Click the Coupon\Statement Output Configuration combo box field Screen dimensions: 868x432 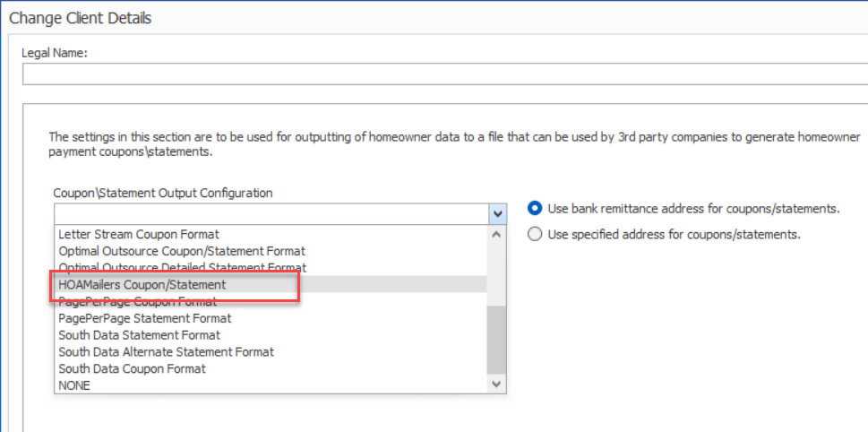coord(271,213)
